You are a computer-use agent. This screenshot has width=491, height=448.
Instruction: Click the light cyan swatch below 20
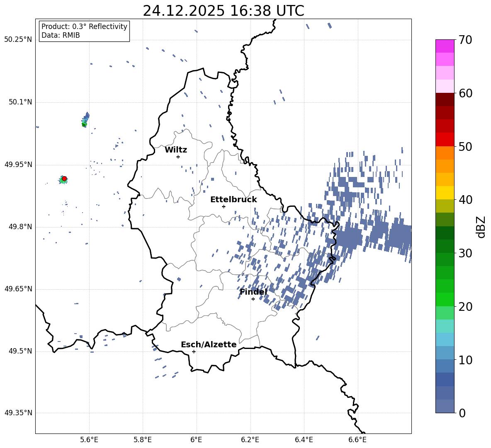tap(445, 326)
